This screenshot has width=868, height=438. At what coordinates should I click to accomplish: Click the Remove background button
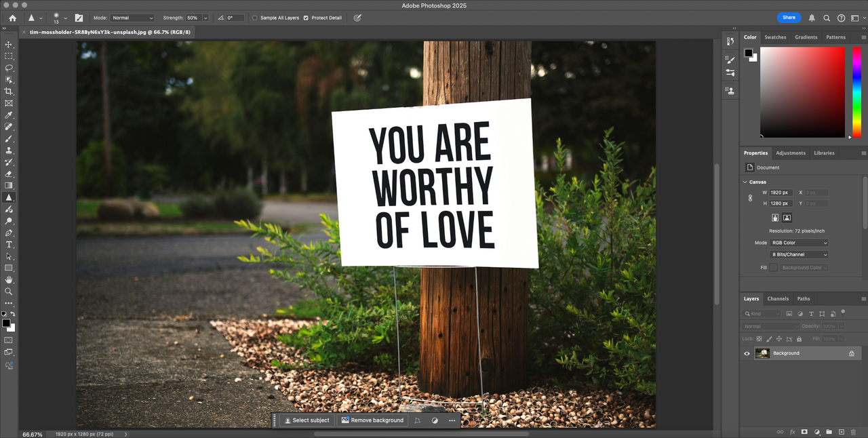pos(372,420)
